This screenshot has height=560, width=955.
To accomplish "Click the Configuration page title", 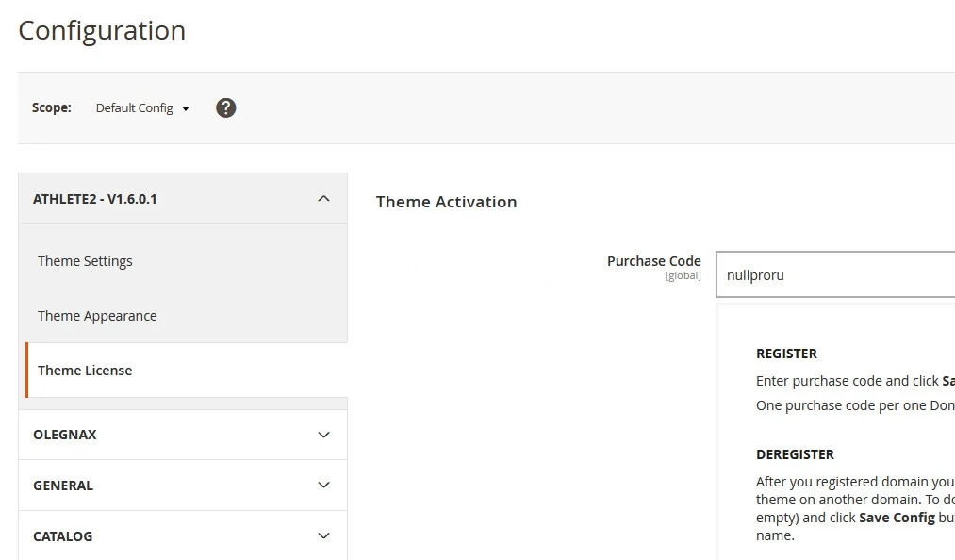I will 102,30.
